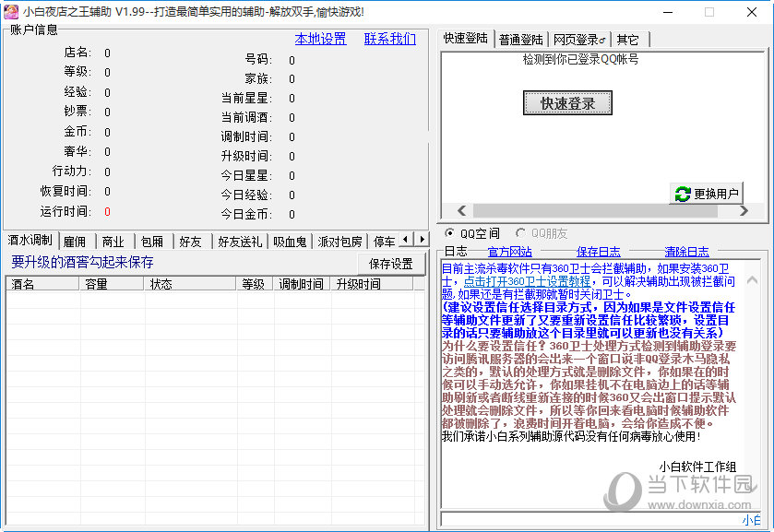Click the 升级时间 column header
The height and width of the screenshot is (532, 774).
[372, 284]
